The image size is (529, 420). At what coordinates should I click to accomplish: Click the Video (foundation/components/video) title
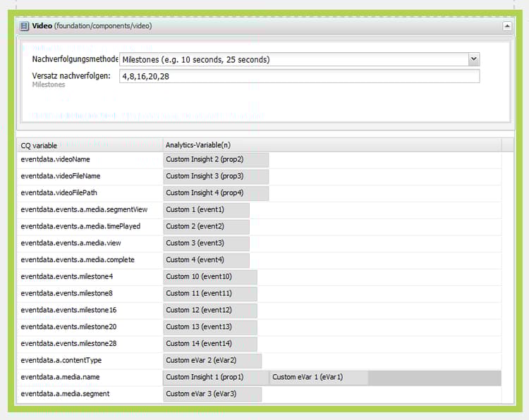(x=92, y=26)
